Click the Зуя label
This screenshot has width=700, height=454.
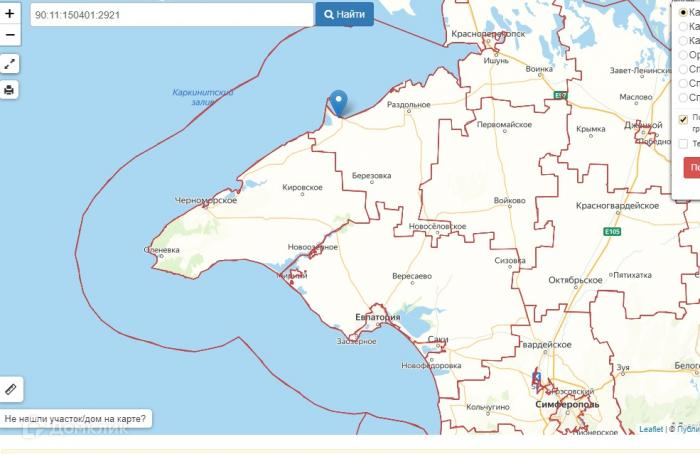pyautogui.click(x=623, y=368)
